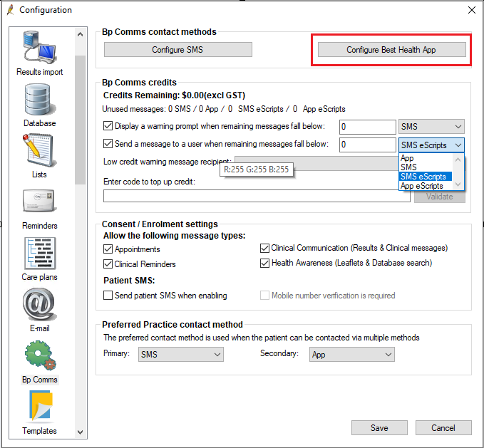Viewport: 484px width, 448px height.
Task: Click the top up credit code field
Action: click(257, 196)
